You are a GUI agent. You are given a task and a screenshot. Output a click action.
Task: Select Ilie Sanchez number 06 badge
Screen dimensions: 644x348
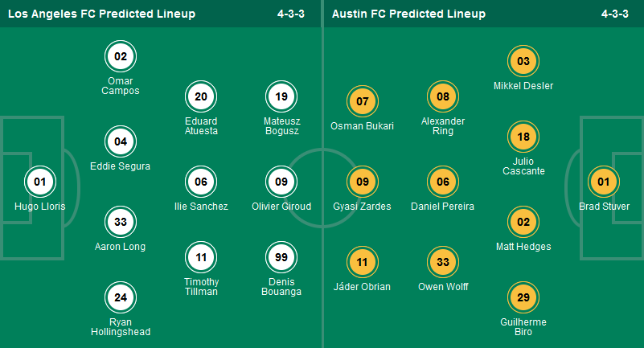[x=201, y=182]
